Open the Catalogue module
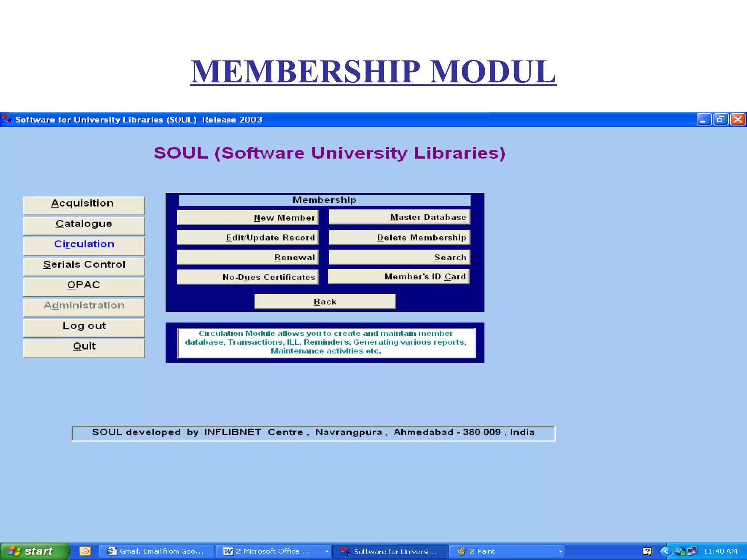 coord(84,226)
